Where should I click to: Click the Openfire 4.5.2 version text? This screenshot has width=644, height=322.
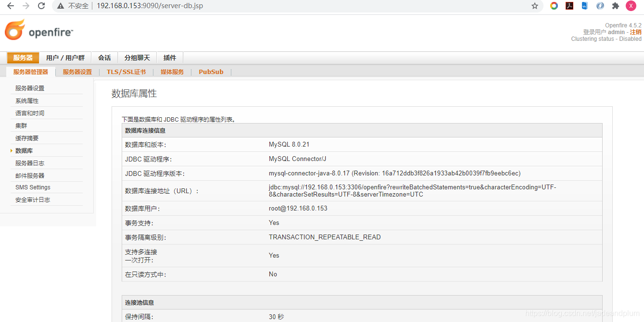[623, 25]
